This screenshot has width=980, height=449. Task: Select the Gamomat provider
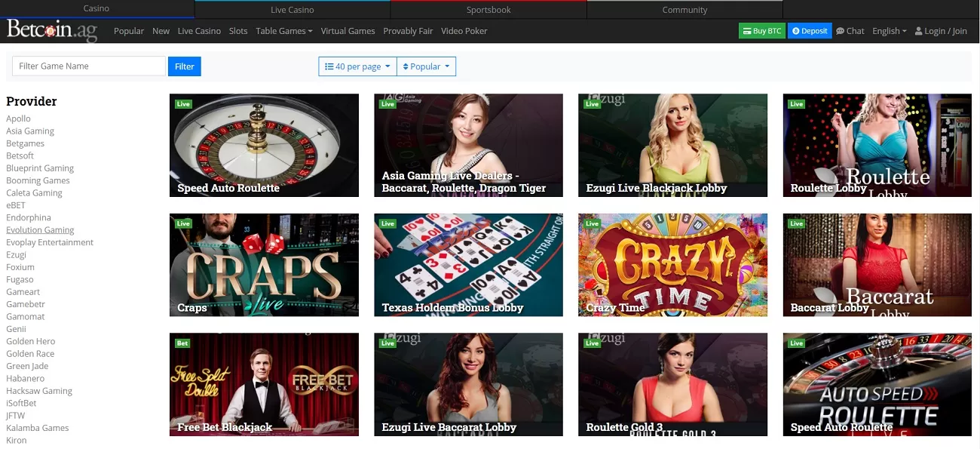click(26, 317)
